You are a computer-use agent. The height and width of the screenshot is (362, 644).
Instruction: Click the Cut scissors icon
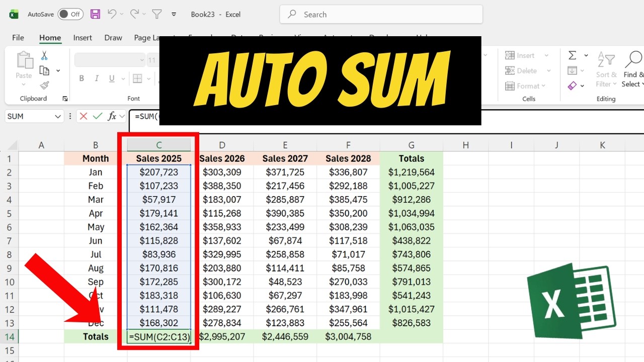tap(44, 56)
